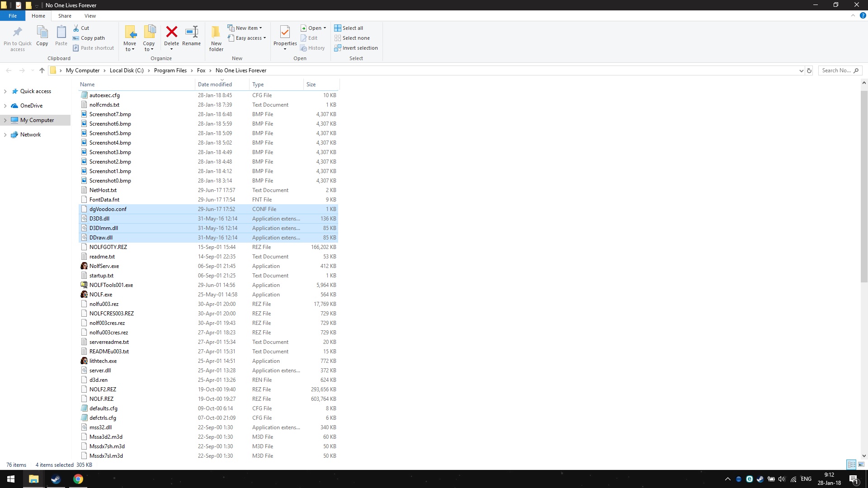Open Windows Start menu

(11, 479)
